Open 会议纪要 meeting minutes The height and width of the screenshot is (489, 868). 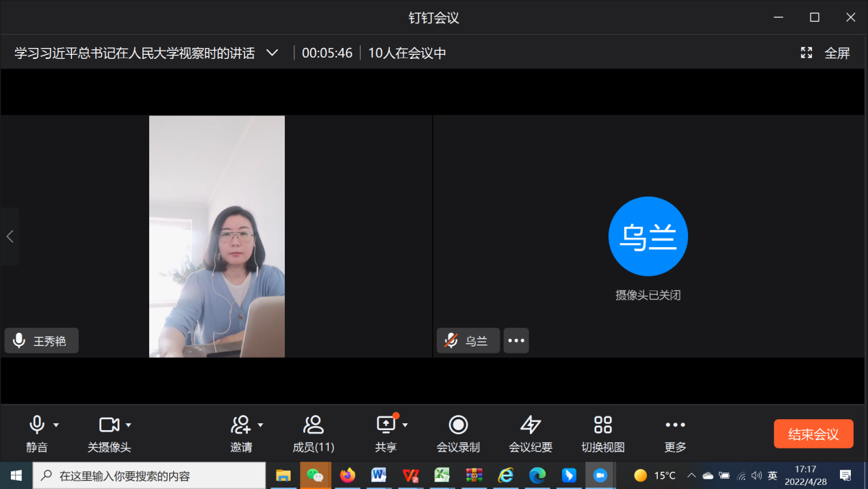click(x=531, y=425)
